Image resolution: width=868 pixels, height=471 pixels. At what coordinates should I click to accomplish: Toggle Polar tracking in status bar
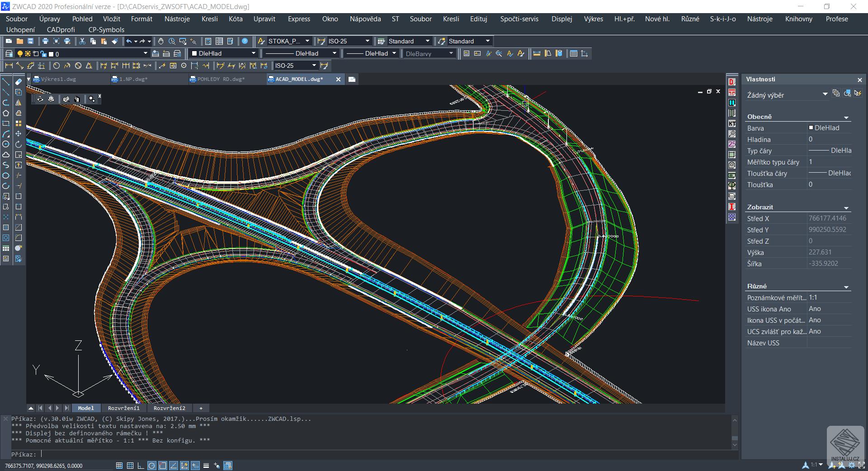(152, 466)
